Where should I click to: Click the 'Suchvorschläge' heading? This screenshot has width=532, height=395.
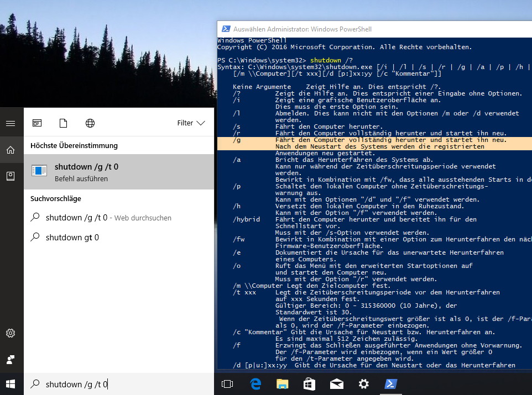56,198
